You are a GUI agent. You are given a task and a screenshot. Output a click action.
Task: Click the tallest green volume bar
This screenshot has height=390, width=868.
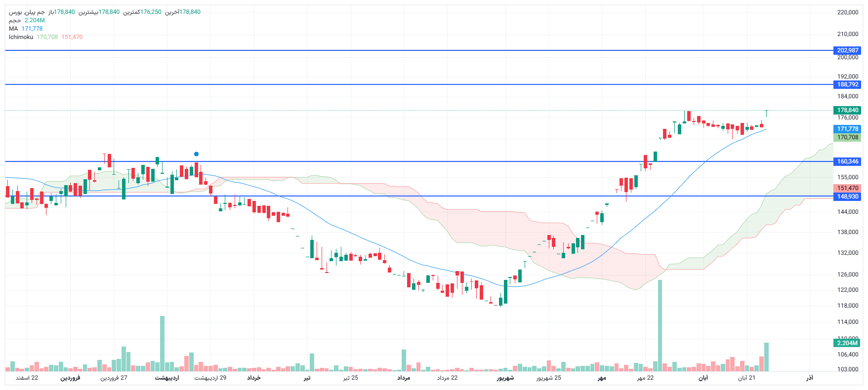pyautogui.click(x=660, y=325)
